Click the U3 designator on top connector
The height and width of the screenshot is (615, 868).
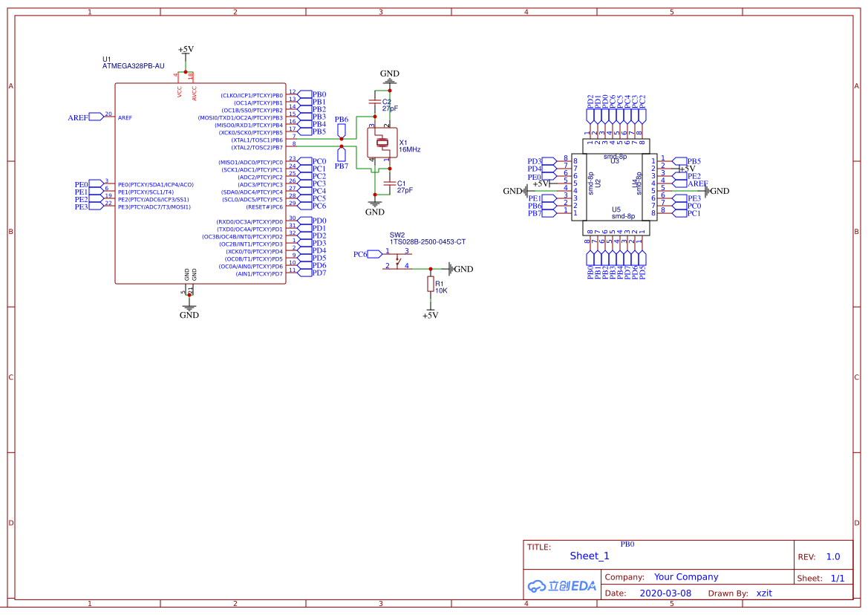[615, 161]
